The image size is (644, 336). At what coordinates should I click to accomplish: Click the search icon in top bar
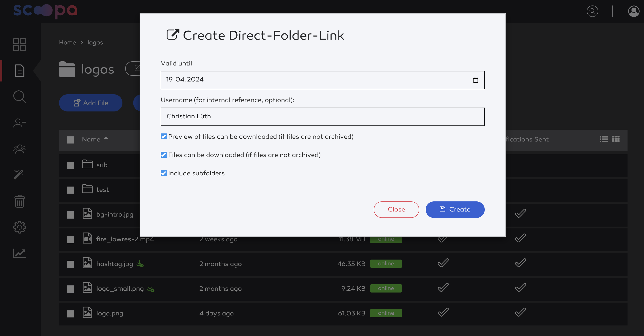[592, 11]
